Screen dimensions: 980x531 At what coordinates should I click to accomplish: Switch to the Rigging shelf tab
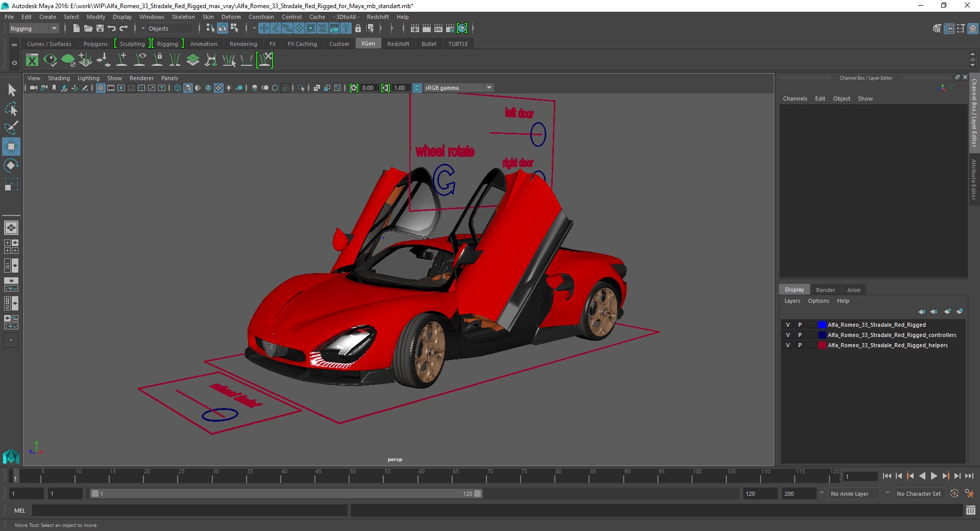click(167, 44)
